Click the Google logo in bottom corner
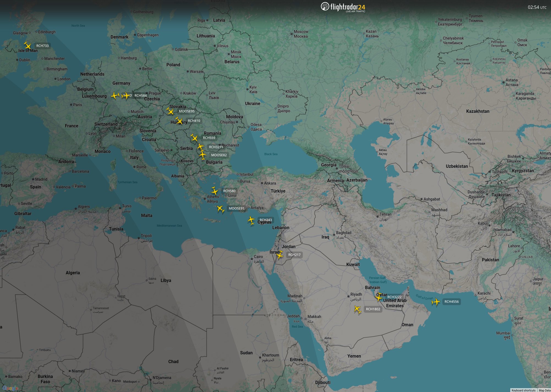The width and height of the screenshot is (551, 392). pos(10,388)
